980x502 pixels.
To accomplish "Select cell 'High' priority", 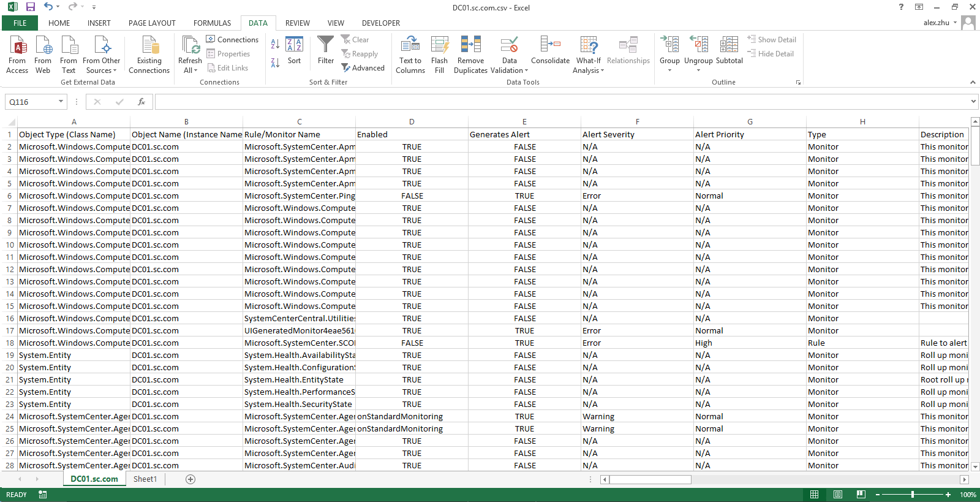I will pyautogui.click(x=750, y=343).
